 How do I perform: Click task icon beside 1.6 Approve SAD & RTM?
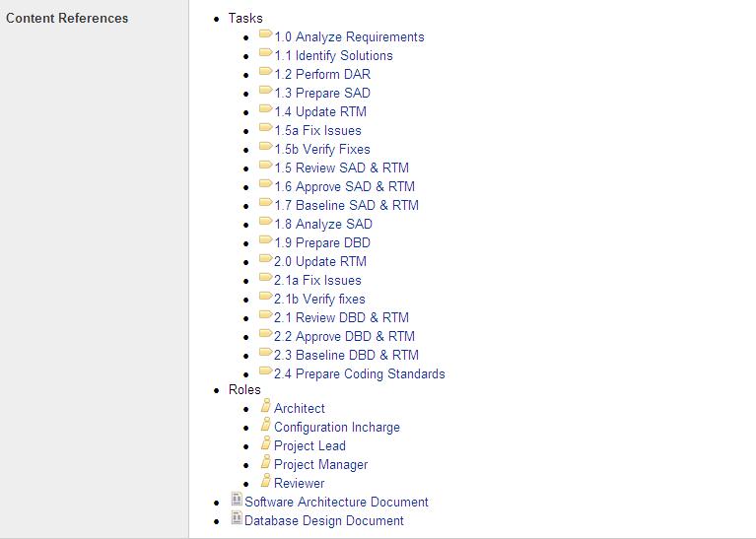coord(266,183)
